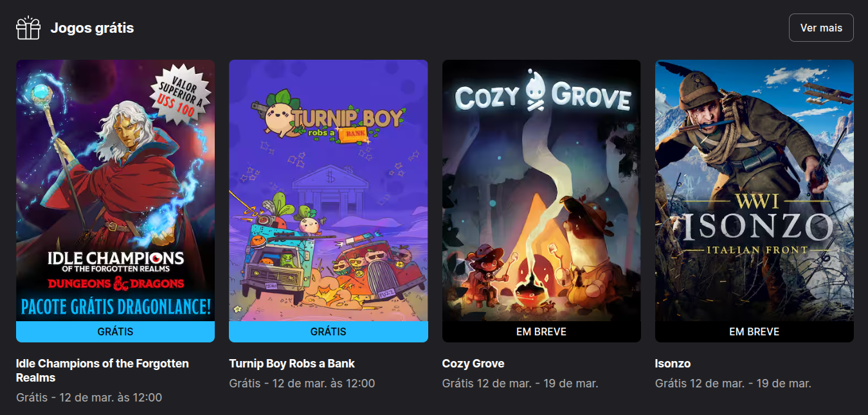Image resolution: width=868 pixels, height=415 pixels.
Task: Click the Jogos grátis section heading
Action: 92,28
